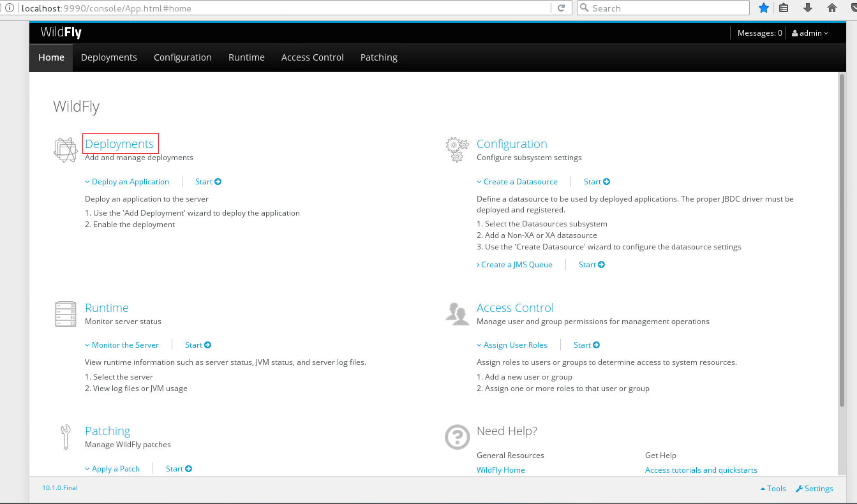Click the Configuration gears icon

457,150
